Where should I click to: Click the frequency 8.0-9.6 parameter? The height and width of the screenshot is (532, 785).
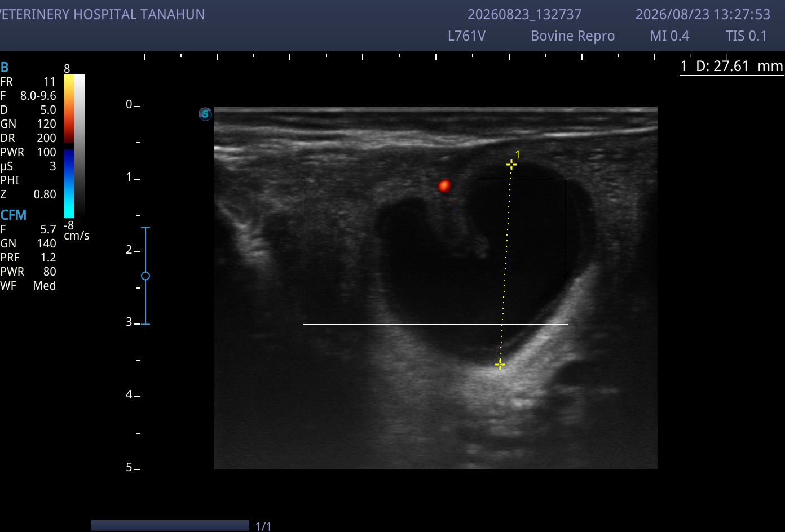pyautogui.click(x=28, y=96)
